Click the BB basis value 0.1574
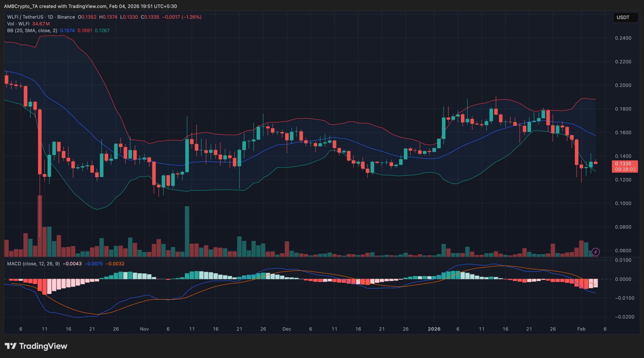 [67, 31]
